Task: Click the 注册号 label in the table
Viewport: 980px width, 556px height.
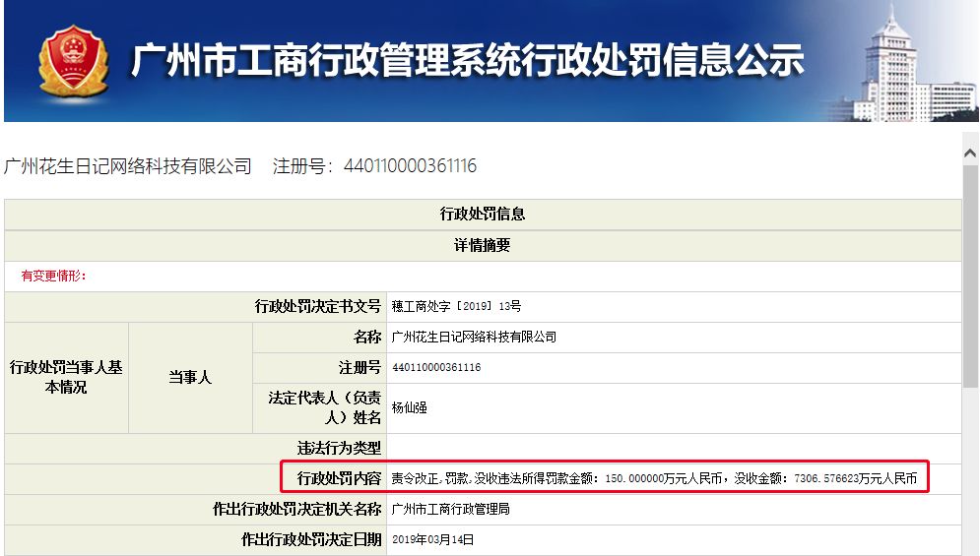Action: pyautogui.click(x=359, y=368)
